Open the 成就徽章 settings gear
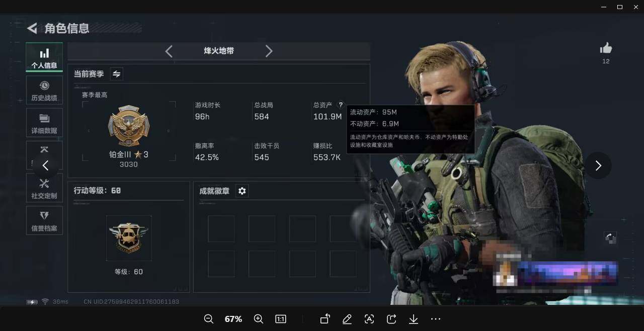644x331 pixels. pos(242,191)
